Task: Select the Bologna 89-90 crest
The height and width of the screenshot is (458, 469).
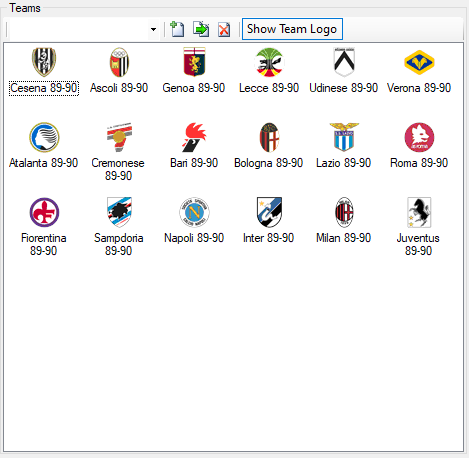Action: tap(269, 137)
